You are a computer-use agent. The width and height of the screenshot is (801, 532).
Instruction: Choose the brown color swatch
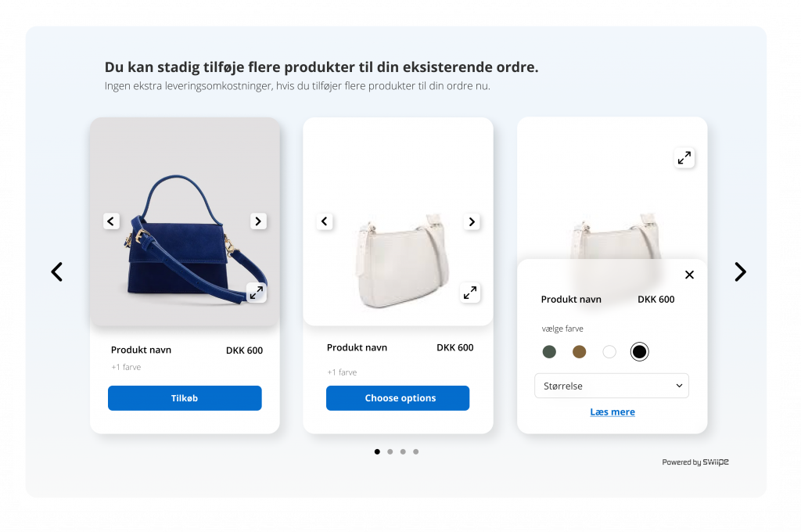[x=580, y=351]
